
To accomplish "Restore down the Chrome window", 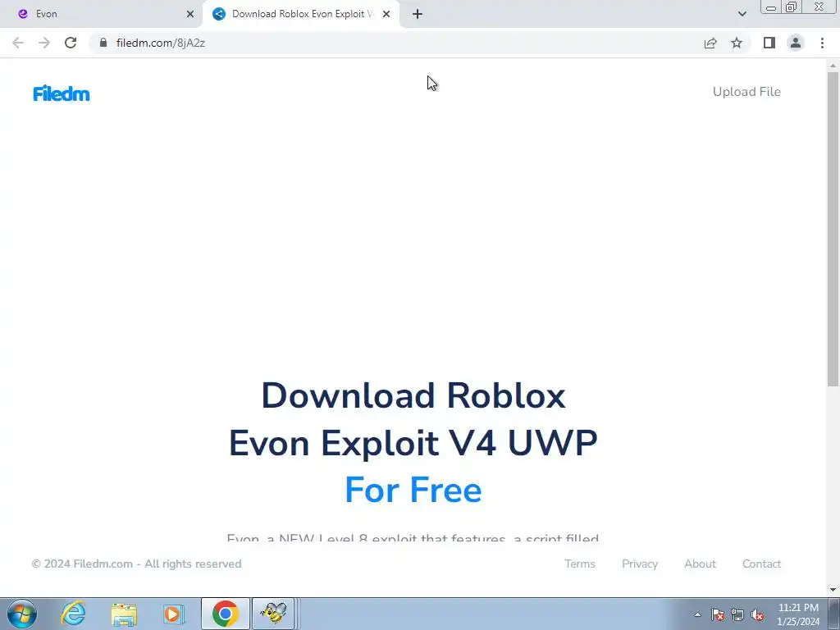I will [791, 7].
